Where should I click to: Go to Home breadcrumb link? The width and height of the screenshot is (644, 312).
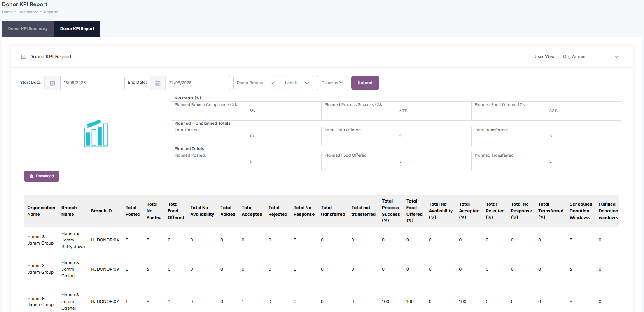tap(7, 12)
